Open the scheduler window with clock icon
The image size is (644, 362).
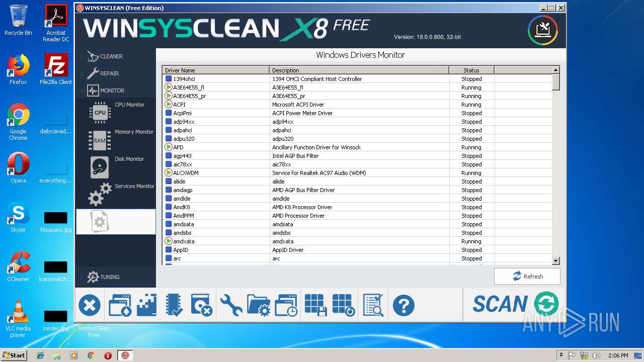[x=286, y=305]
